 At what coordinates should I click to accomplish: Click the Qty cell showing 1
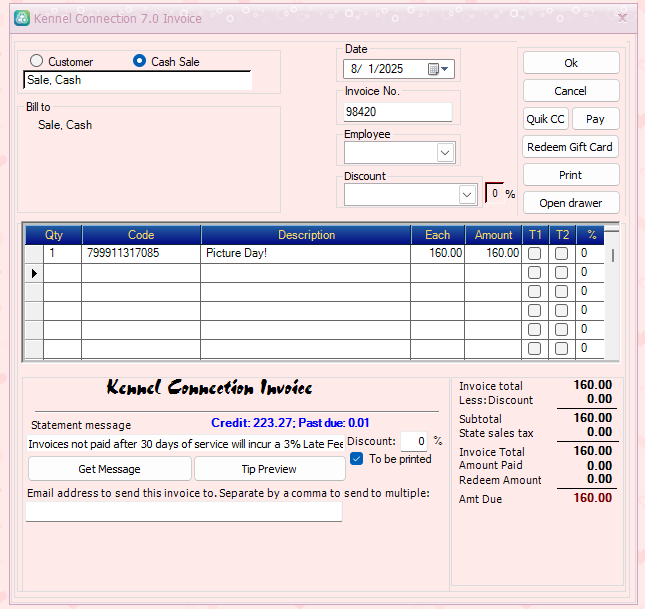click(62, 253)
